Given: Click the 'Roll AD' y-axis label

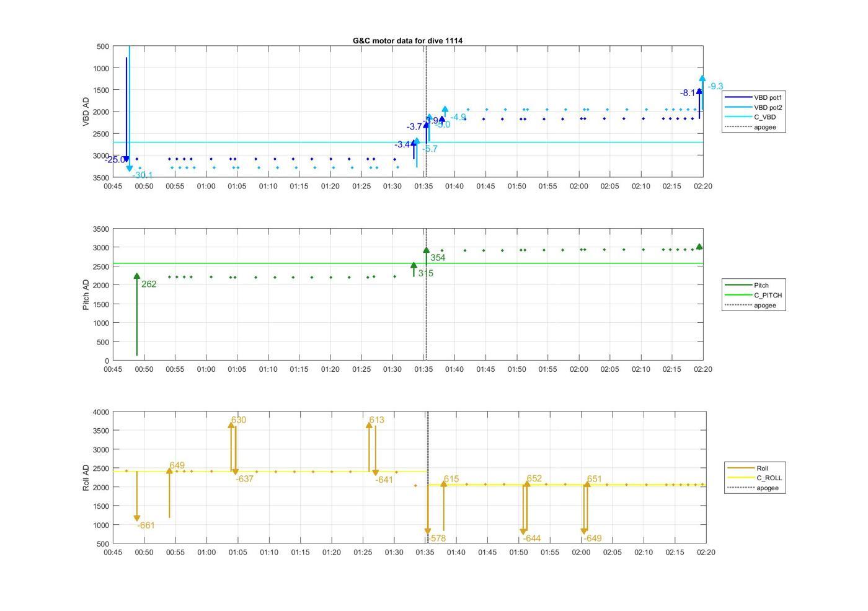Looking at the screenshot, I should [x=86, y=477].
